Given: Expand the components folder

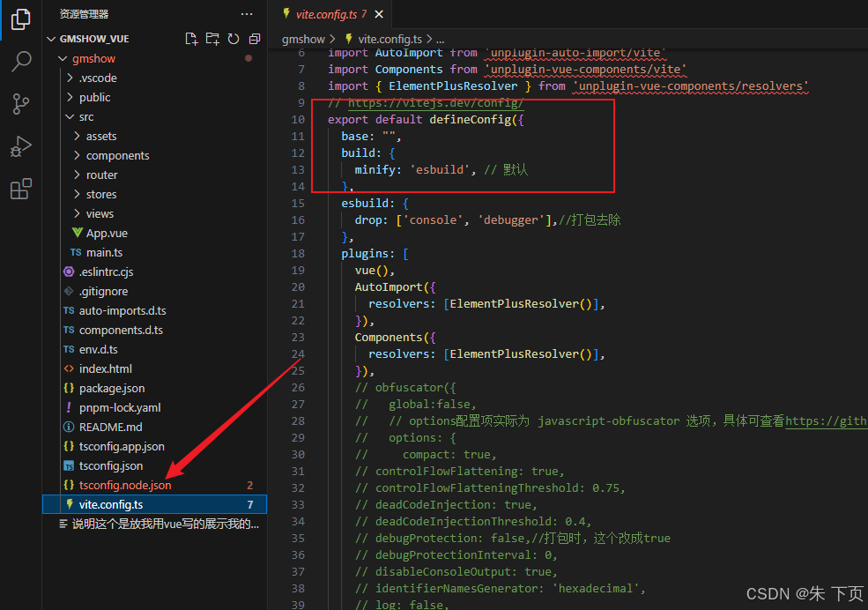Looking at the screenshot, I should click(x=110, y=155).
